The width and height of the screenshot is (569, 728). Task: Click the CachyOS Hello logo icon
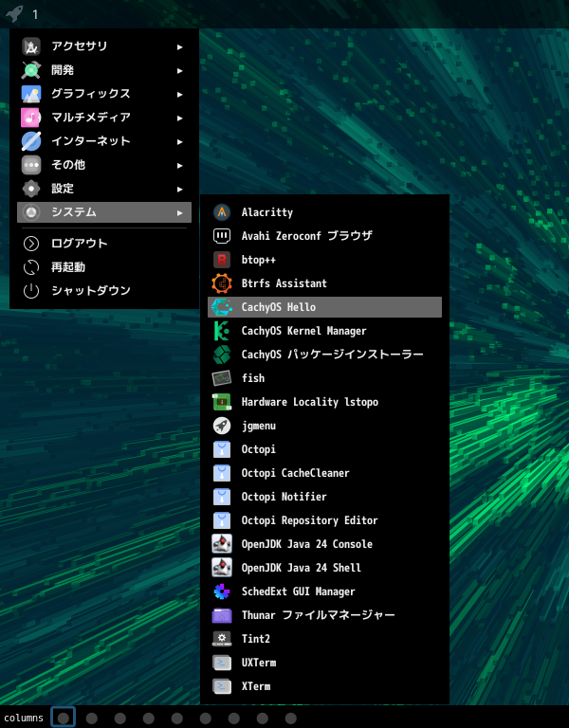click(x=222, y=307)
